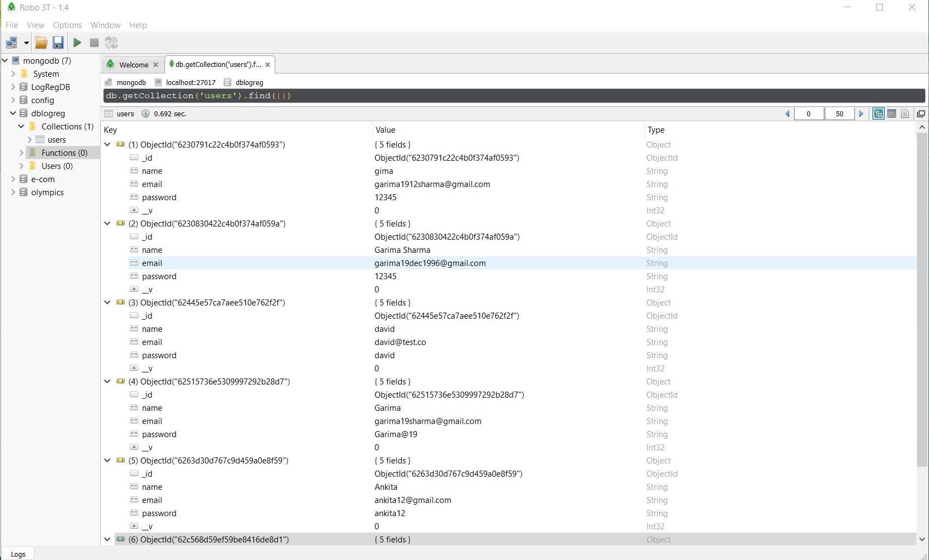Image resolution: width=929 pixels, height=560 pixels.
Task: Switch results to table view mode
Action: click(x=892, y=114)
